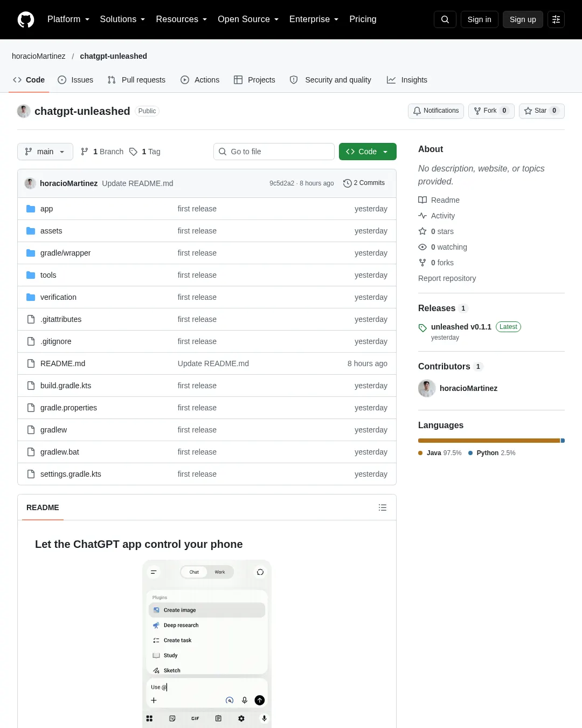This screenshot has width=582, height=728.
Task: Open the Activity link in About
Action: [443, 216]
